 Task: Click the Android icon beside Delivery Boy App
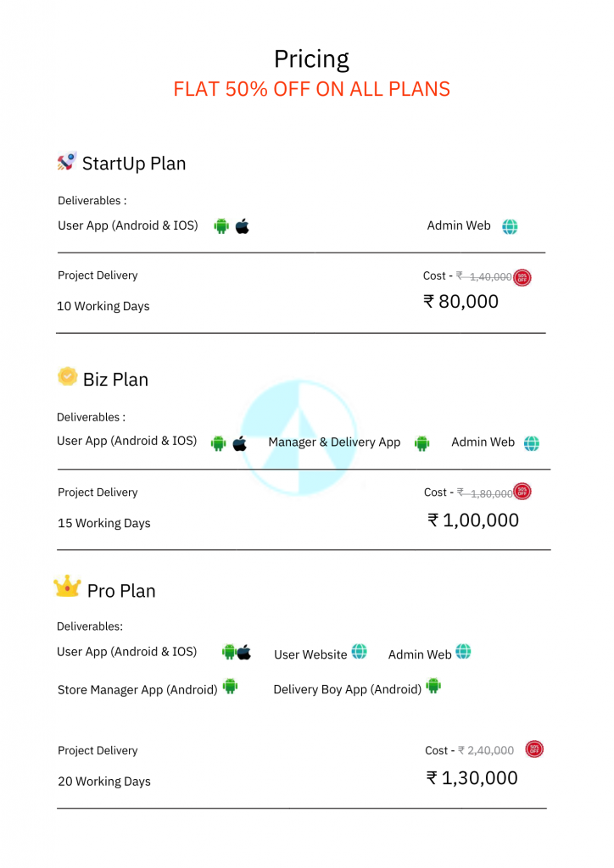433,686
